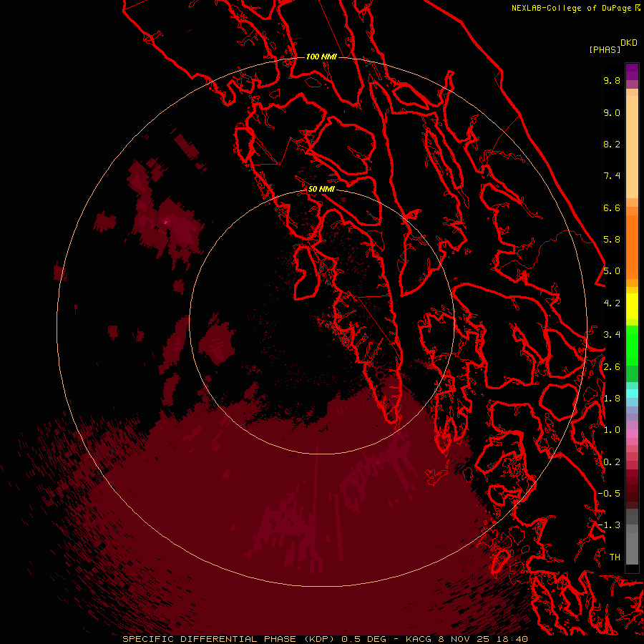Click the gray color bar segment near TH
This screenshot has height=644, width=644.
click(x=632, y=549)
